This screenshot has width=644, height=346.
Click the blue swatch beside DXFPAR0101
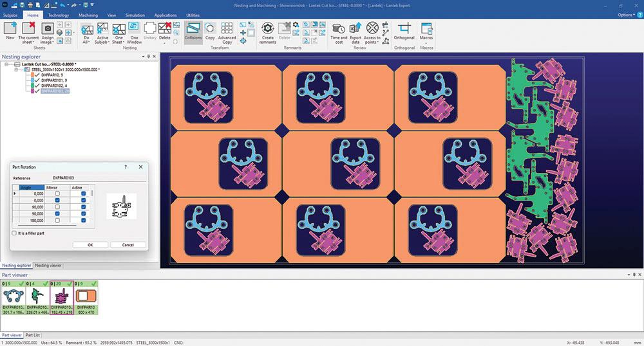tap(32, 80)
